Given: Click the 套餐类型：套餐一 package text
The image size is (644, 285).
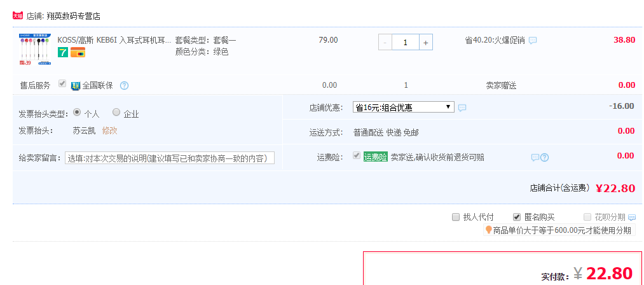Looking at the screenshot, I should pos(206,40).
